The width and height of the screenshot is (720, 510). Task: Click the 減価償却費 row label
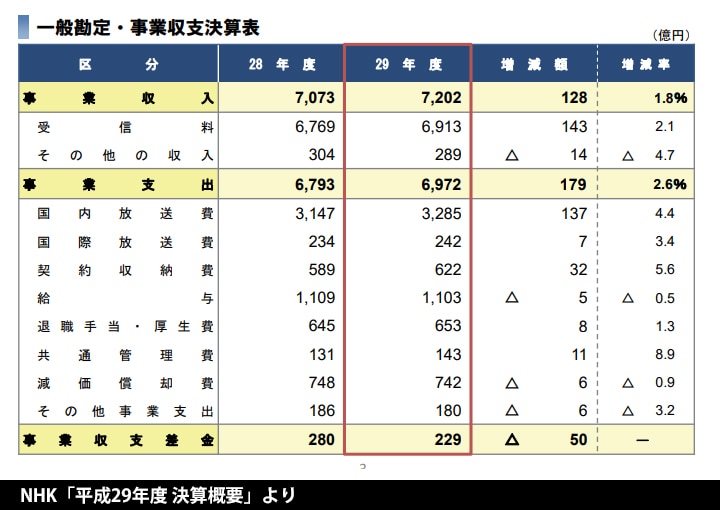pos(125,383)
